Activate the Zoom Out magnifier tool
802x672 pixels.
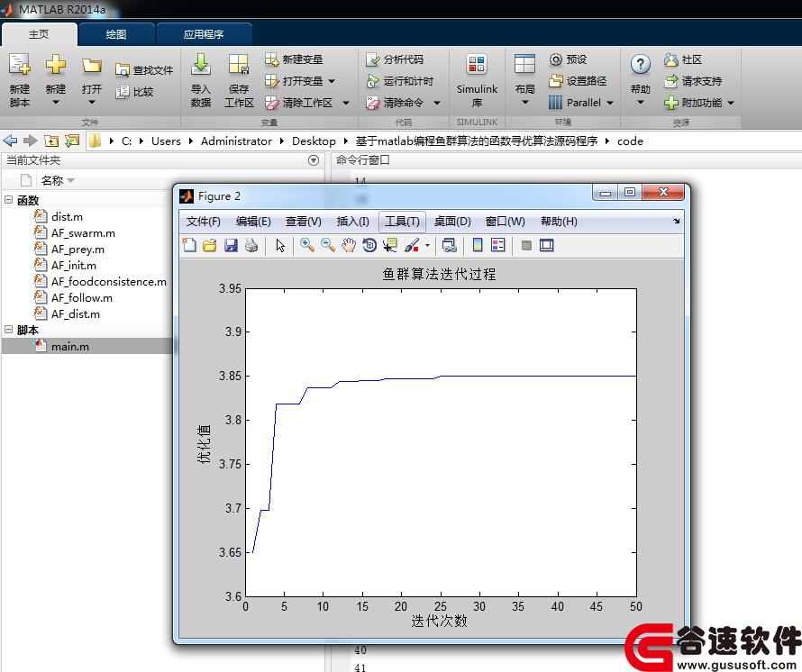click(x=328, y=246)
